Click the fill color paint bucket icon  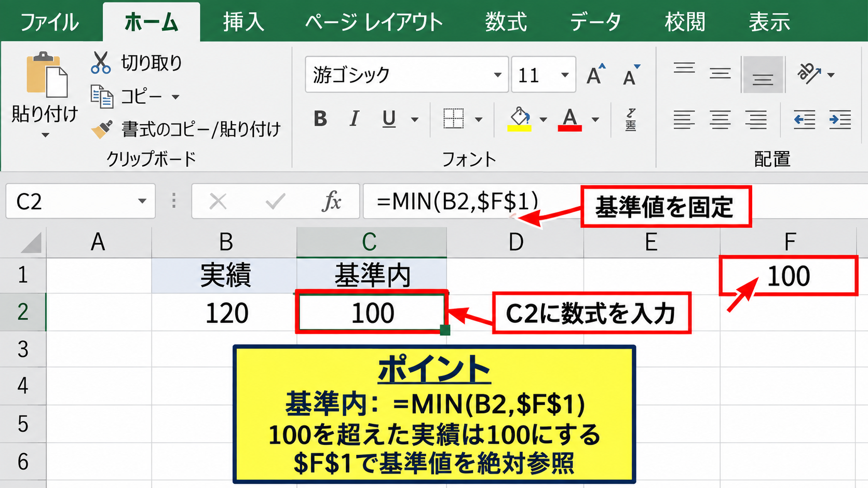pyautogui.click(x=519, y=119)
